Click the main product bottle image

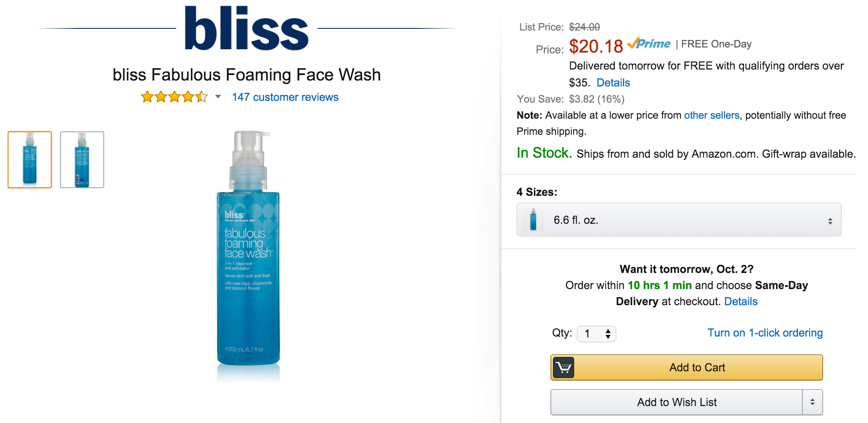[249, 254]
